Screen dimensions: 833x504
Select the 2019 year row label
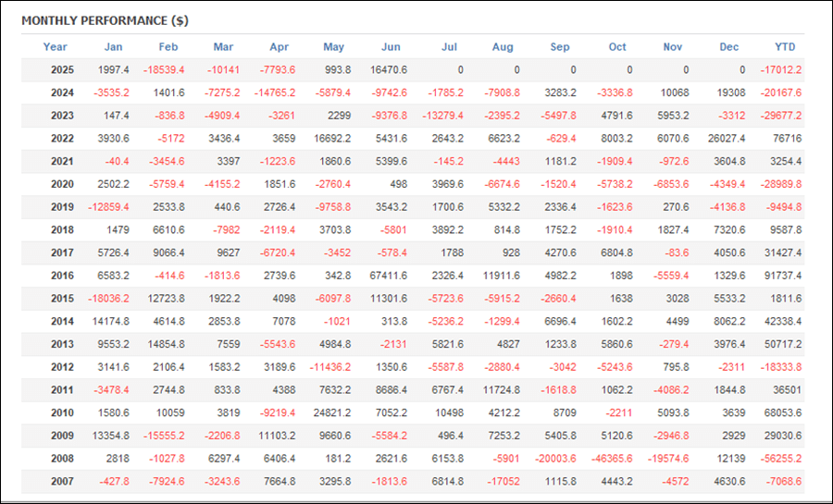tap(62, 207)
